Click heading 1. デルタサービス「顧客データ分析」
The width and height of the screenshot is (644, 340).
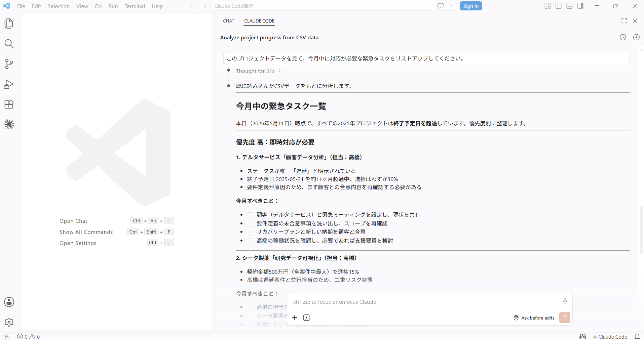click(x=300, y=157)
